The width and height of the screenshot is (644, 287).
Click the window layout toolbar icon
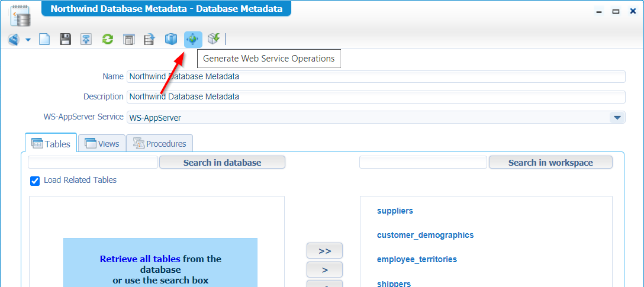[x=128, y=39]
